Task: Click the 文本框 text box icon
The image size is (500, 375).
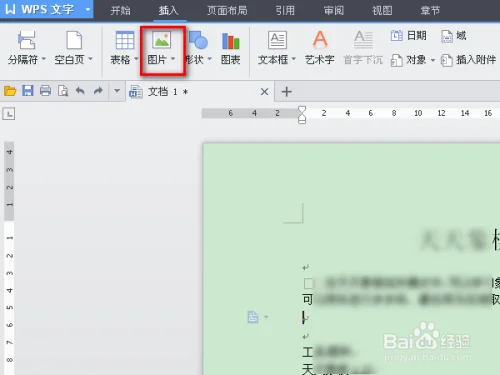Action: 277,40
